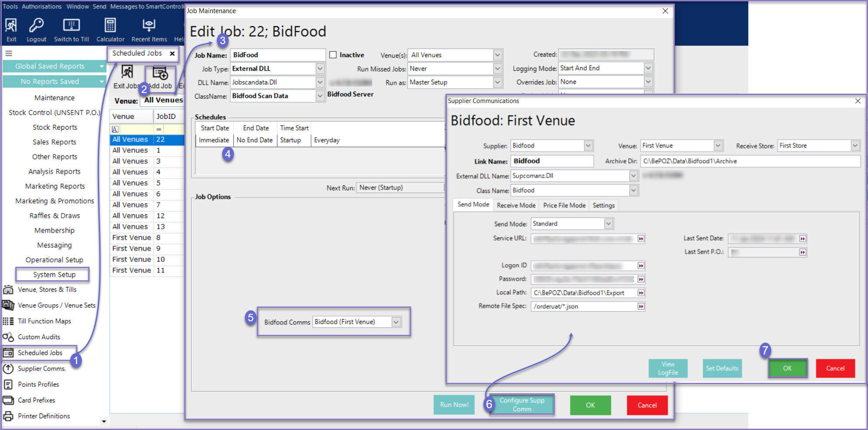The width and height of the screenshot is (868, 430).
Task: Click Exit Jobs icon in Scheduled Jobs
Action: click(127, 72)
